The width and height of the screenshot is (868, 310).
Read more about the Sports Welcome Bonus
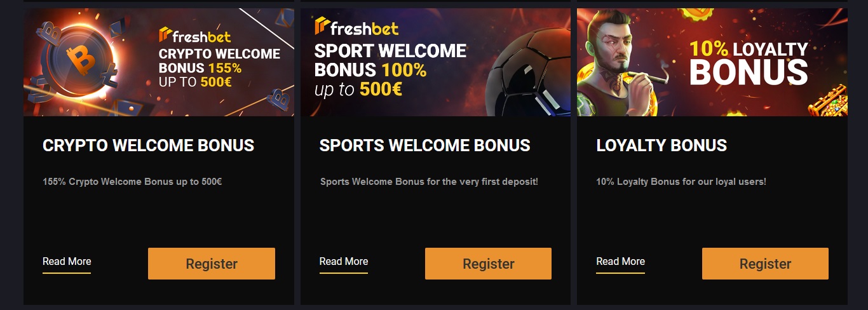tap(344, 262)
